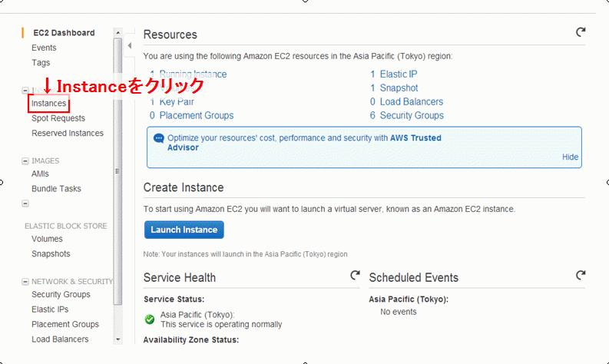Screen dimensions: 609x364
Task: Open EC2 Dashboard in the sidebar
Action: (64, 33)
